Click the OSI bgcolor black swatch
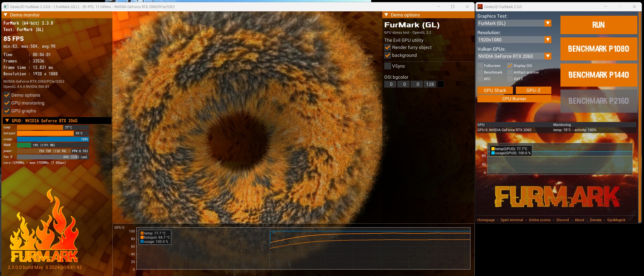The width and height of the screenshot is (644, 276). coord(441,84)
